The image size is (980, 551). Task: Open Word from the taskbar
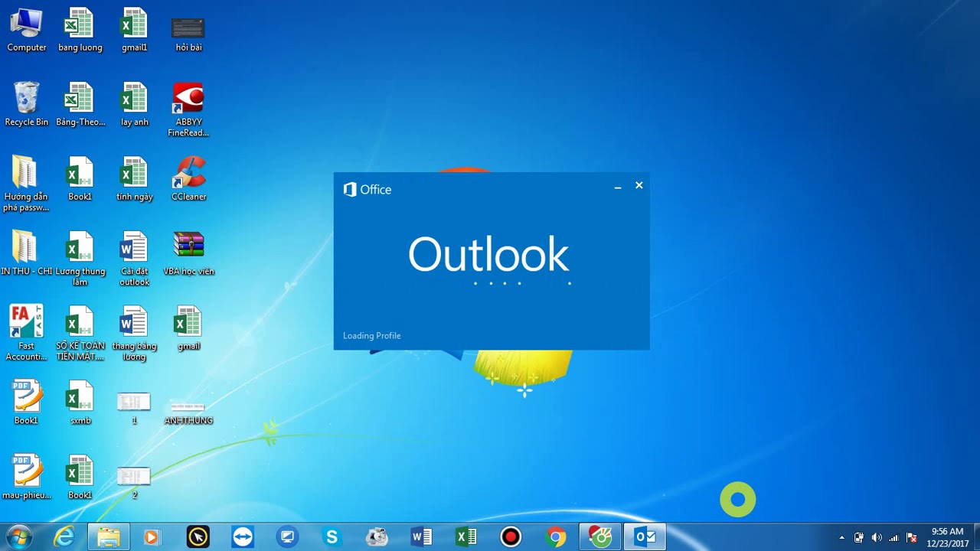[x=421, y=537]
